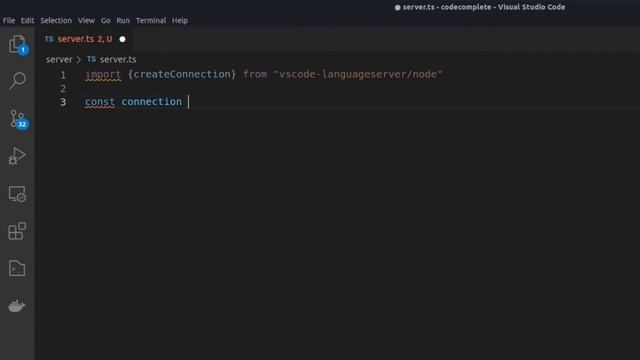Click the server.ts breadcrumb item
This screenshot has width=640, height=360.
[118, 60]
